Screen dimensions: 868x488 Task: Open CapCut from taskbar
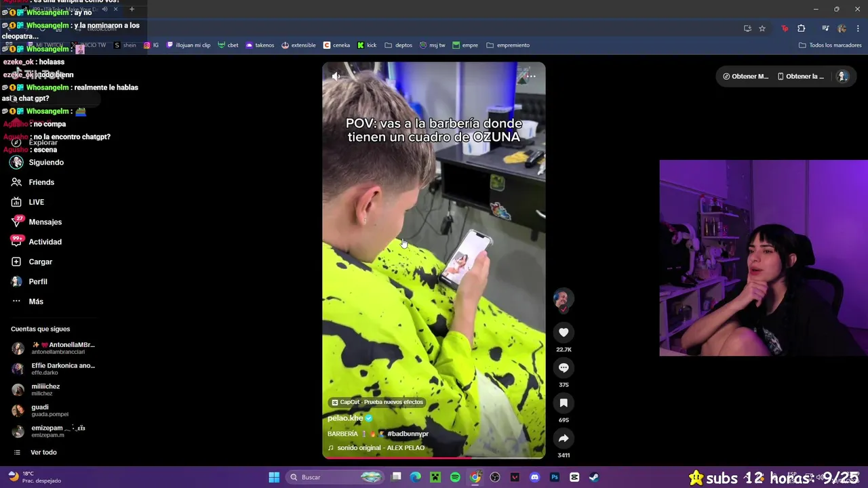point(574,477)
